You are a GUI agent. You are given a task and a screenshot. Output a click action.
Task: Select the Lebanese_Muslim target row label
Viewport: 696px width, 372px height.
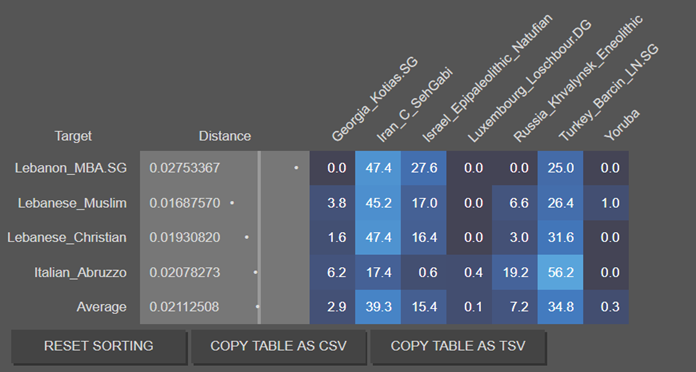pos(72,203)
